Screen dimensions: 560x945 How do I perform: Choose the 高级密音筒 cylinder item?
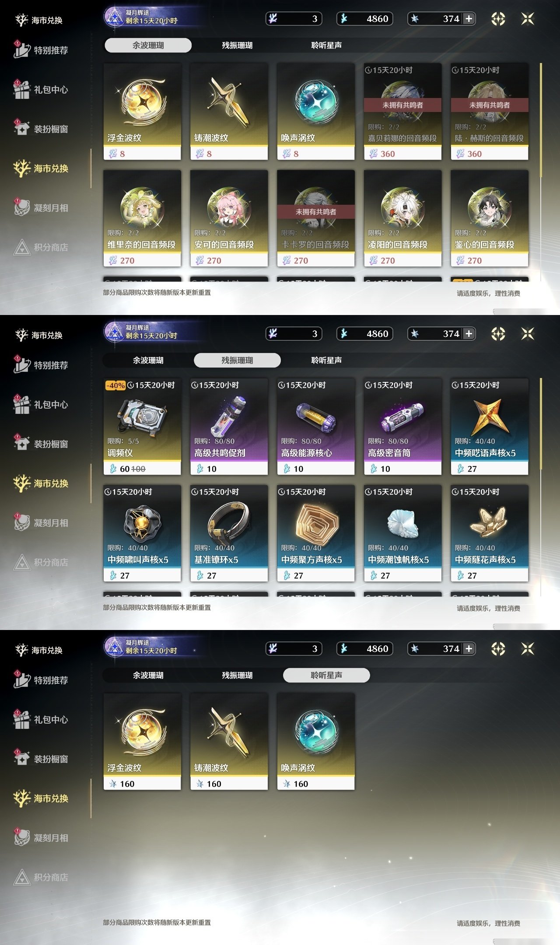402,427
